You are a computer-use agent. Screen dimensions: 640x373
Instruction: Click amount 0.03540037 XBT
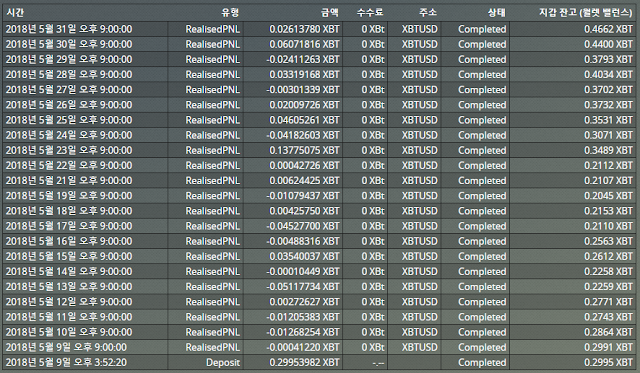(304, 256)
